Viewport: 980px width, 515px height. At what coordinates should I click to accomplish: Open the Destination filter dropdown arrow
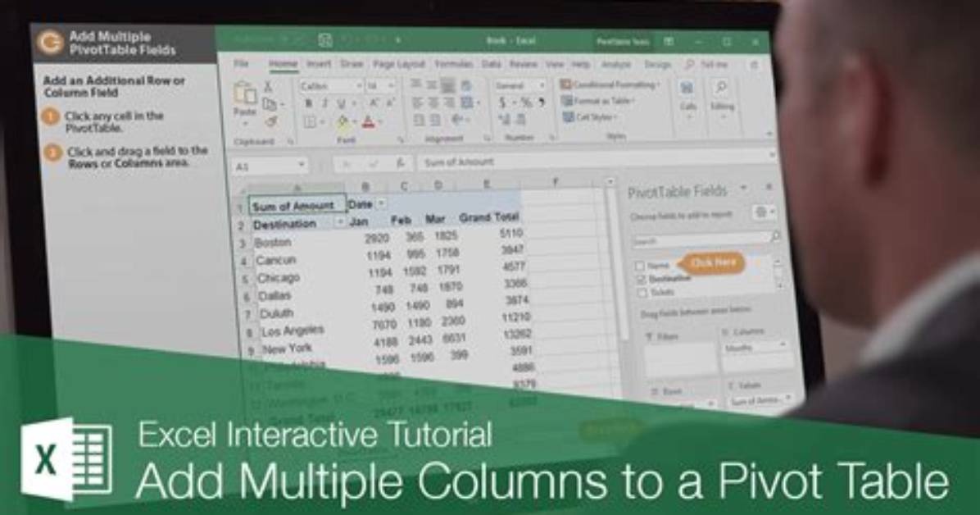tap(340, 222)
